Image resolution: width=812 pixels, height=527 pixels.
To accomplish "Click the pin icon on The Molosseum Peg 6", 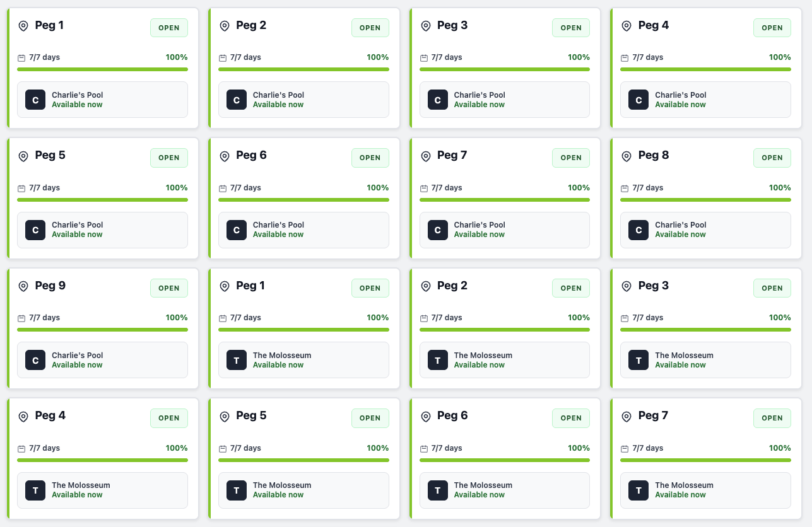I will [x=426, y=416].
